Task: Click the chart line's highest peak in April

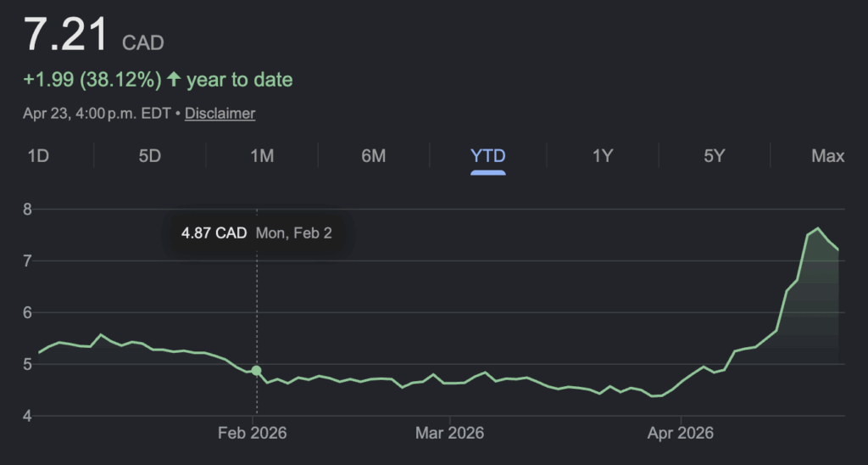Action: (x=817, y=228)
